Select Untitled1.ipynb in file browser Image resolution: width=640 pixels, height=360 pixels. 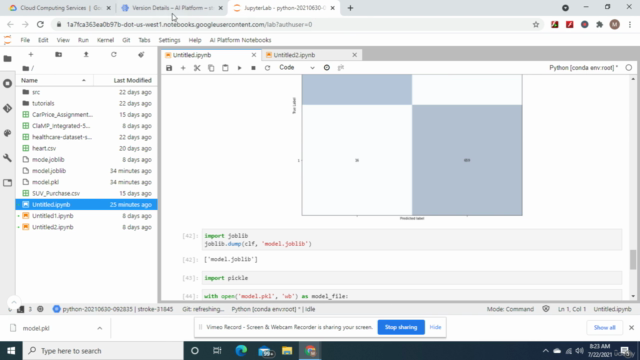[x=86, y=216]
